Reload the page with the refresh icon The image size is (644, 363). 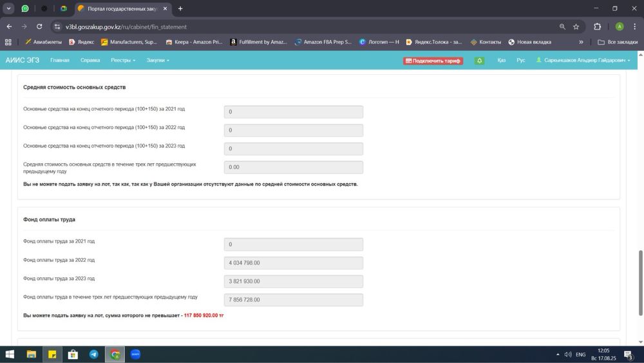tap(39, 26)
